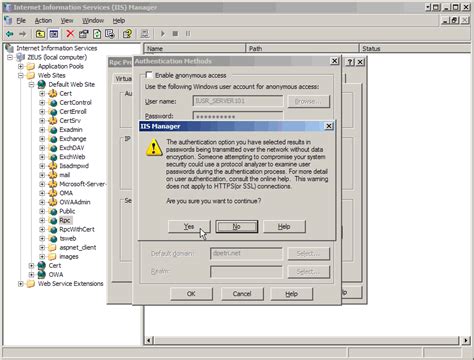Open the Help menu
The width and height of the screenshot is (474, 360).
(x=119, y=21)
